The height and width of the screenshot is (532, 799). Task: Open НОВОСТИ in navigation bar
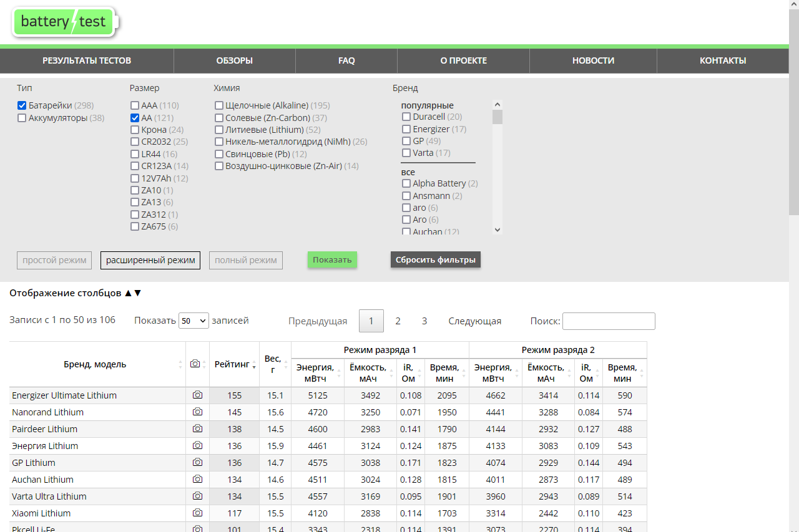[x=594, y=60]
